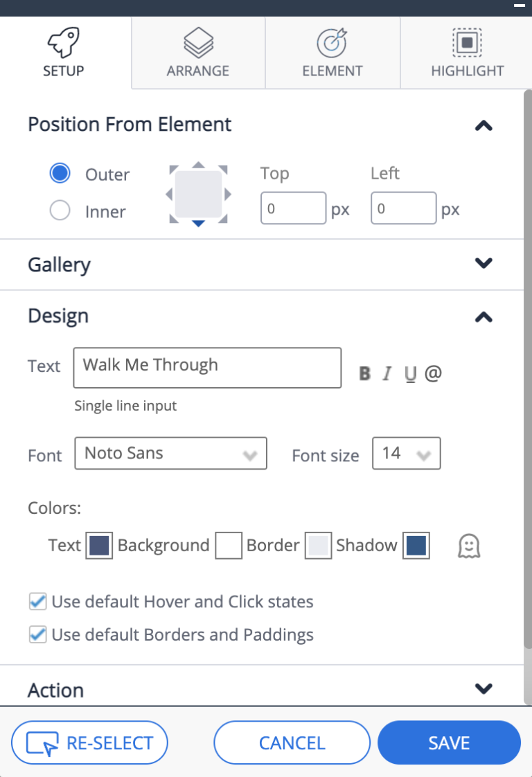Screen dimensions: 532x777
Task: Open the Setup tab rocket icon
Action: click(63, 43)
